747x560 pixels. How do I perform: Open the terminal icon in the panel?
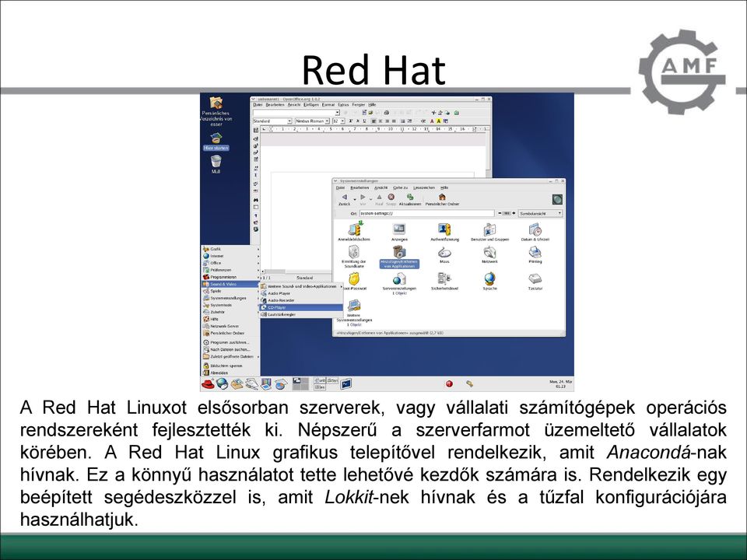[345, 383]
